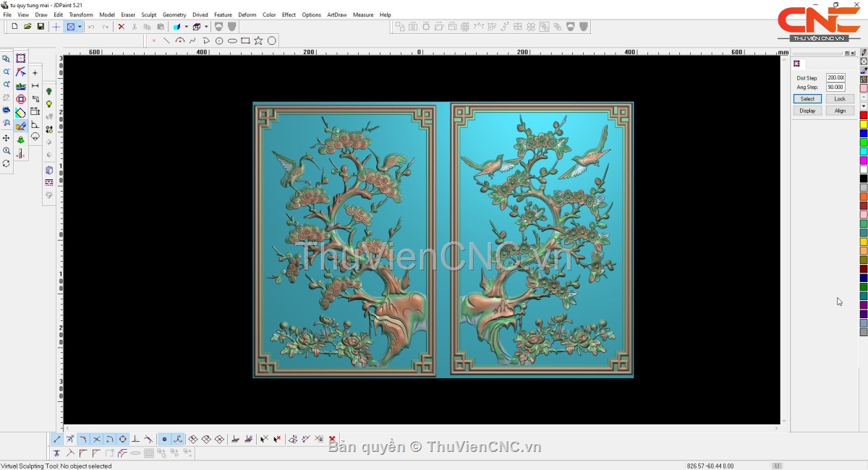Click the horizontal dimension measure icon
This screenshot has height=470, width=868.
(35, 86)
